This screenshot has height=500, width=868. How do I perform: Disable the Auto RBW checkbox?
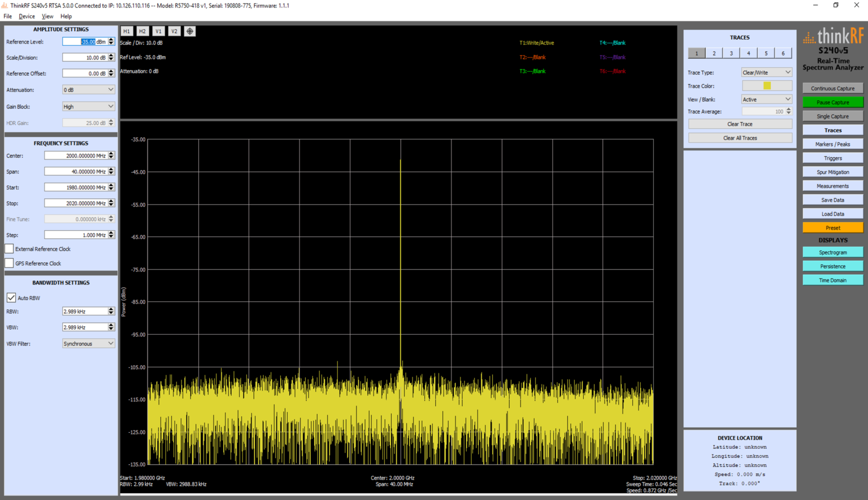click(11, 298)
